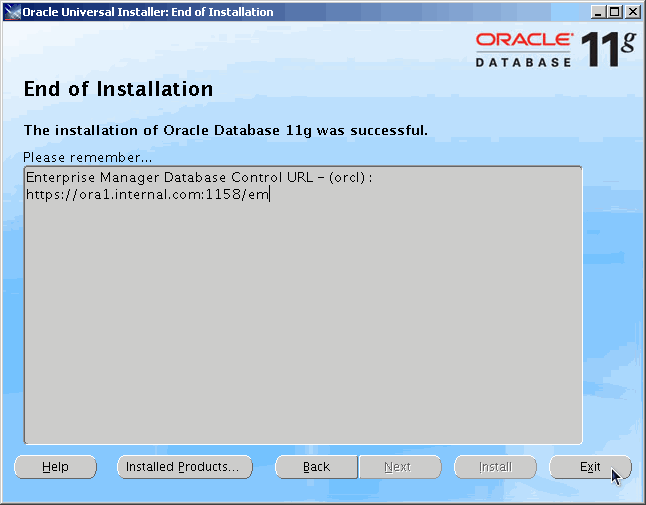Click the red Oracle logo
The image size is (646, 505).
coord(523,40)
